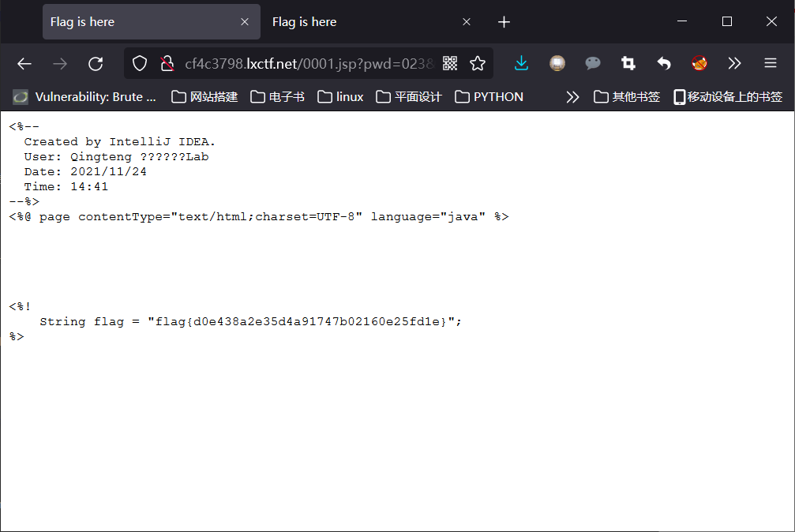Open the red blocked-fox extension icon

(x=699, y=63)
